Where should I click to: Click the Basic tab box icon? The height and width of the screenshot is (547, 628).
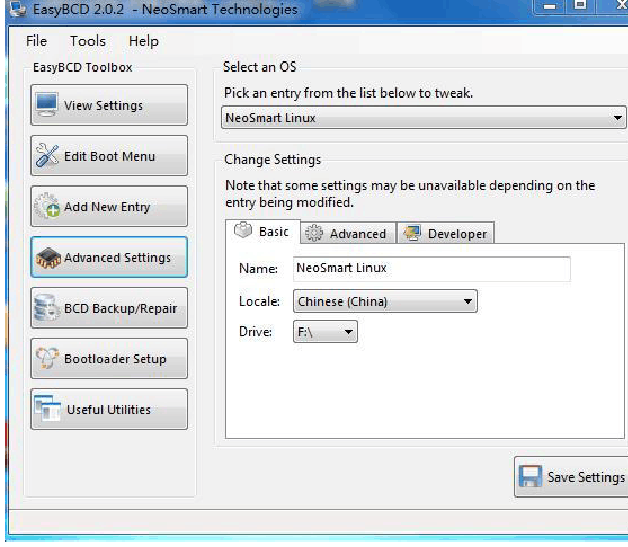(243, 230)
